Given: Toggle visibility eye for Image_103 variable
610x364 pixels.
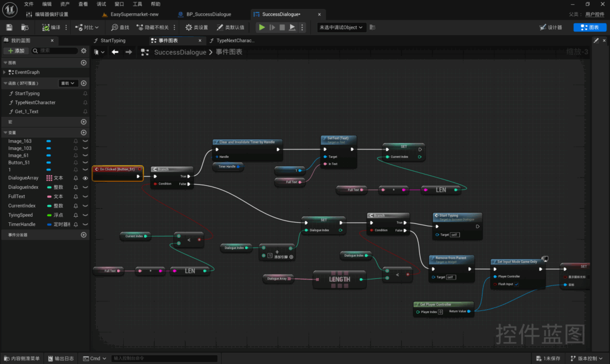Looking at the screenshot, I should coord(85,148).
